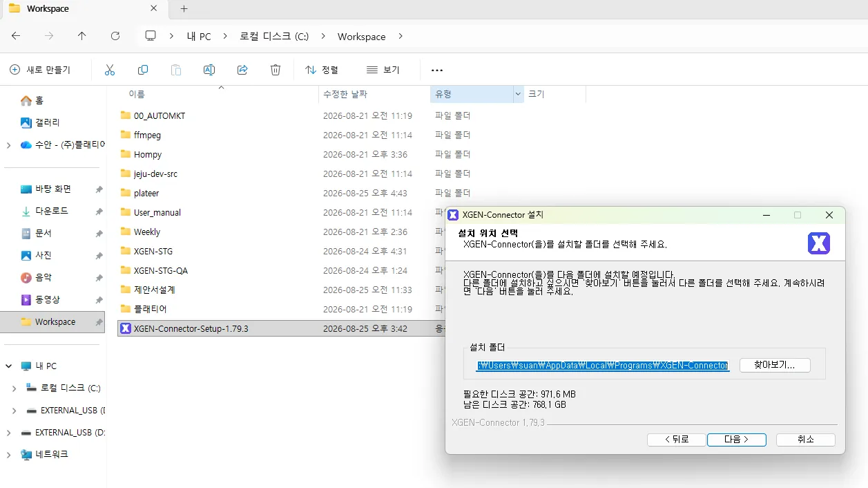The height and width of the screenshot is (488, 868).
Task: Sort by 수정한 날짜 column header
Action: pyautogui.click(x=345, y=94)
